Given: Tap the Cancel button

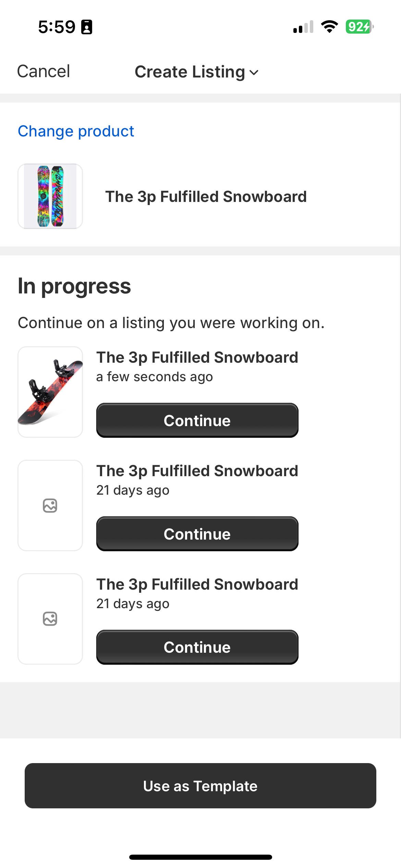Looking at the screenshot, I should tap(44, 72).
